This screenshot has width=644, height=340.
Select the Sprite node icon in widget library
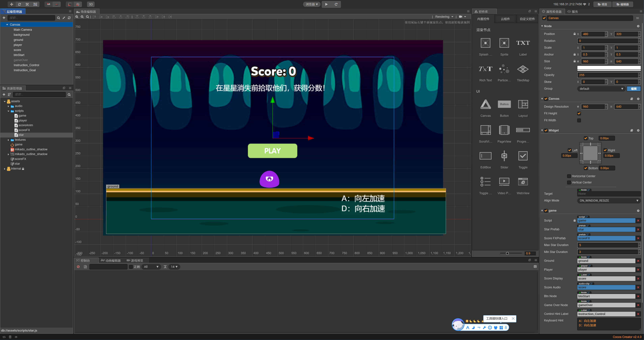click(504, 43)
